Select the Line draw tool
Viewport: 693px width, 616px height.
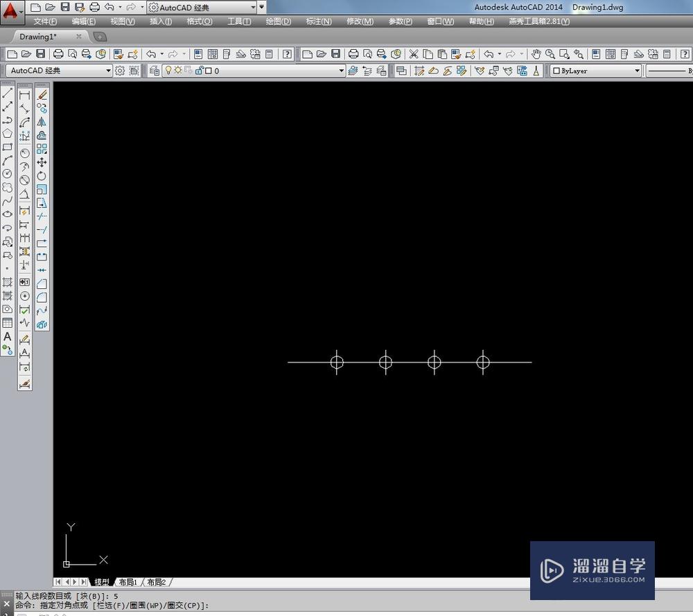coord(8,94)
